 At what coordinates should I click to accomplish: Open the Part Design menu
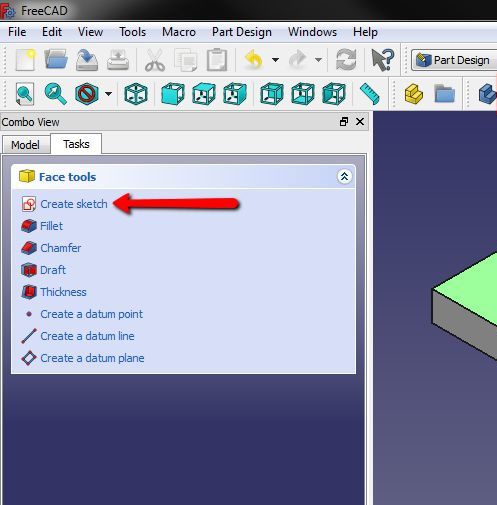pyautogui.click(x=242, y=32)
